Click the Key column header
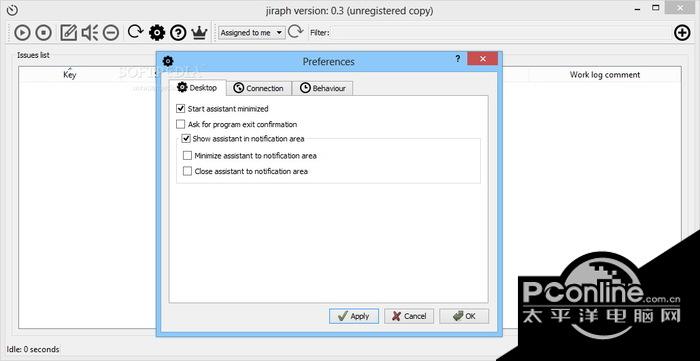Image resolution: width=700 pixels, height=361 pixels. [70, 75]
